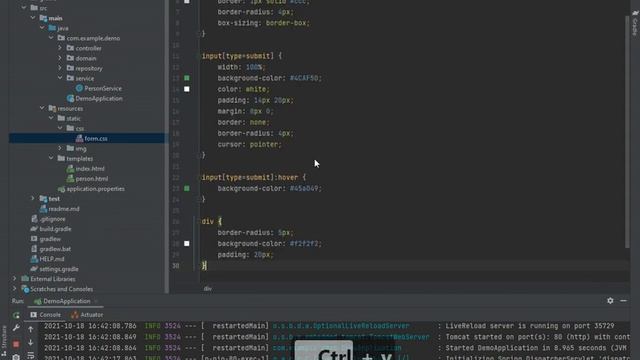
Task: Click build.gradle file icon
Action: click(34, 229)
